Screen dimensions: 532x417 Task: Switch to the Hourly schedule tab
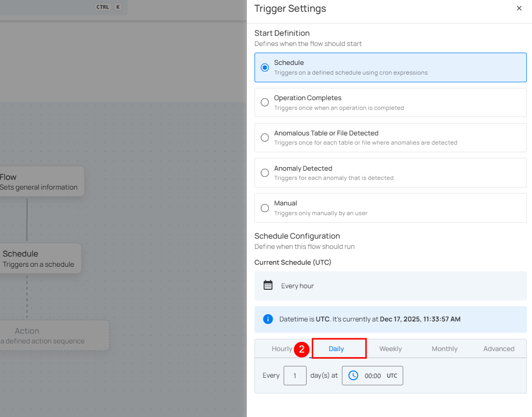click(282, 349)
